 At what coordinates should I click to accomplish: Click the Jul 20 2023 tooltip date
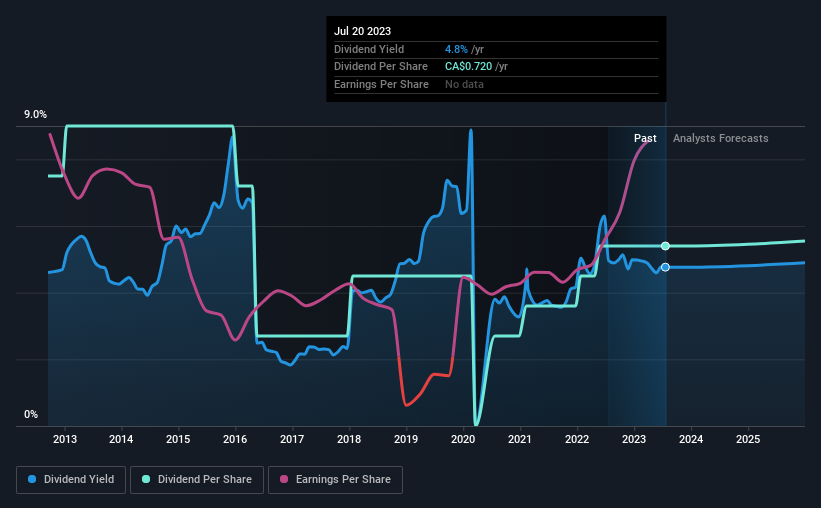(362, 31)
